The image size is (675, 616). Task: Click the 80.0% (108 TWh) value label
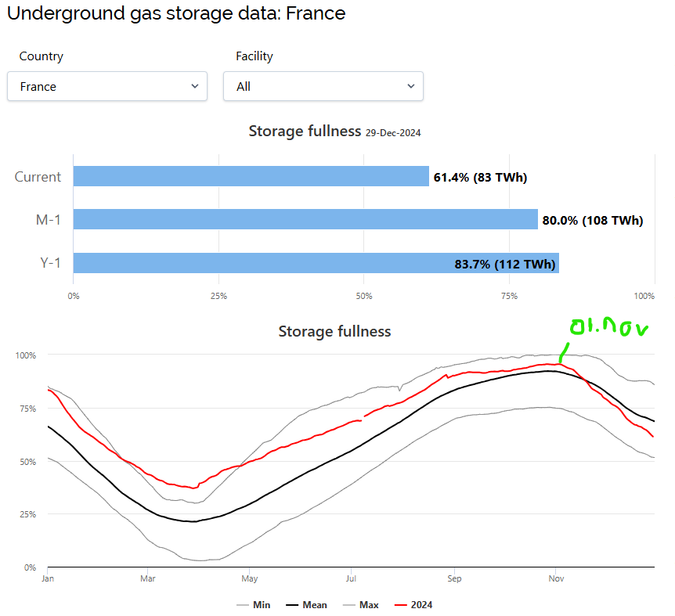pos(592,221)
